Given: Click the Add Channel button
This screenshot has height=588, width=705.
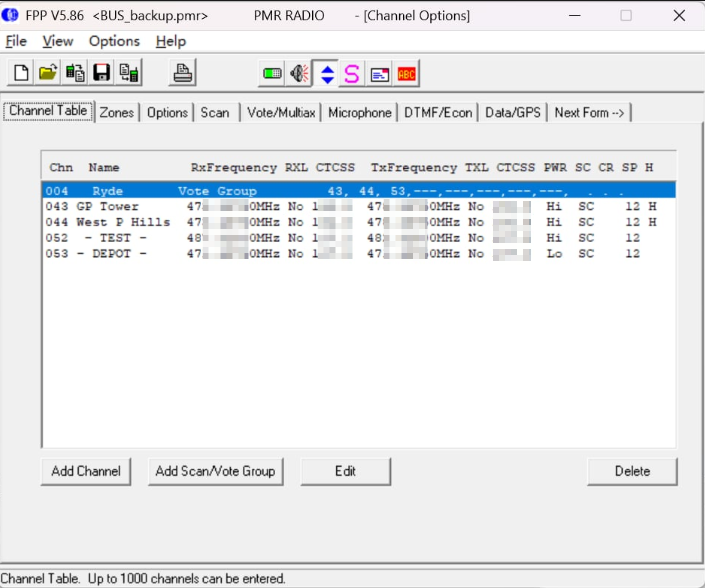Looking at the screenshot, I should pos(86,471).
